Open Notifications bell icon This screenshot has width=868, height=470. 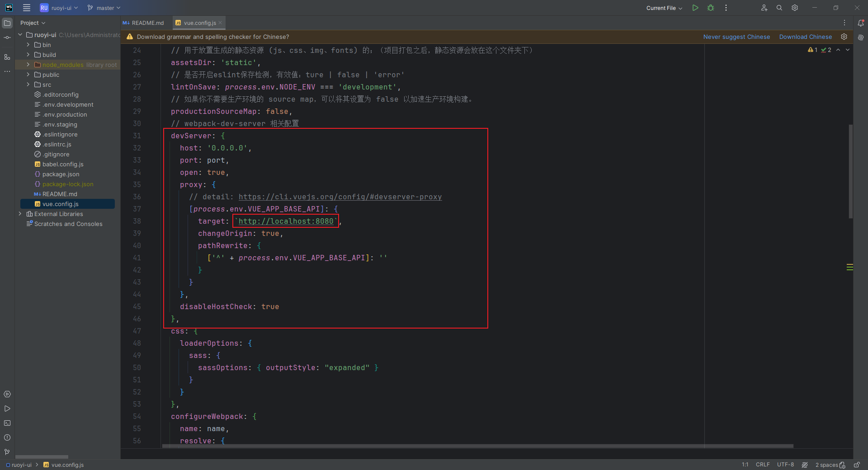point(861,23)
